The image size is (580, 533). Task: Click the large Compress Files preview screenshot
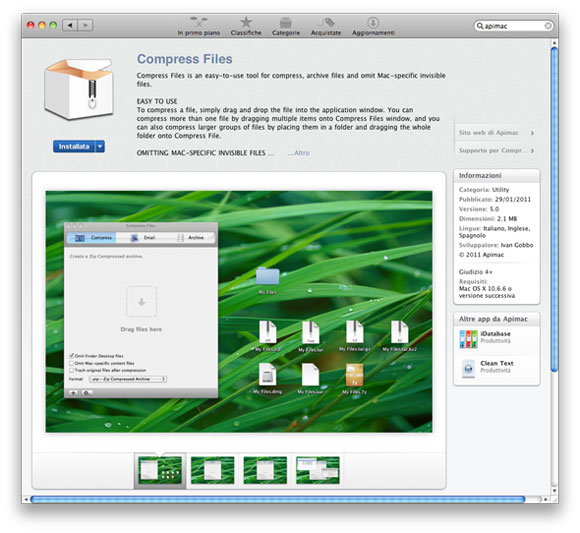pyautogui.click(x=239, y=311)
